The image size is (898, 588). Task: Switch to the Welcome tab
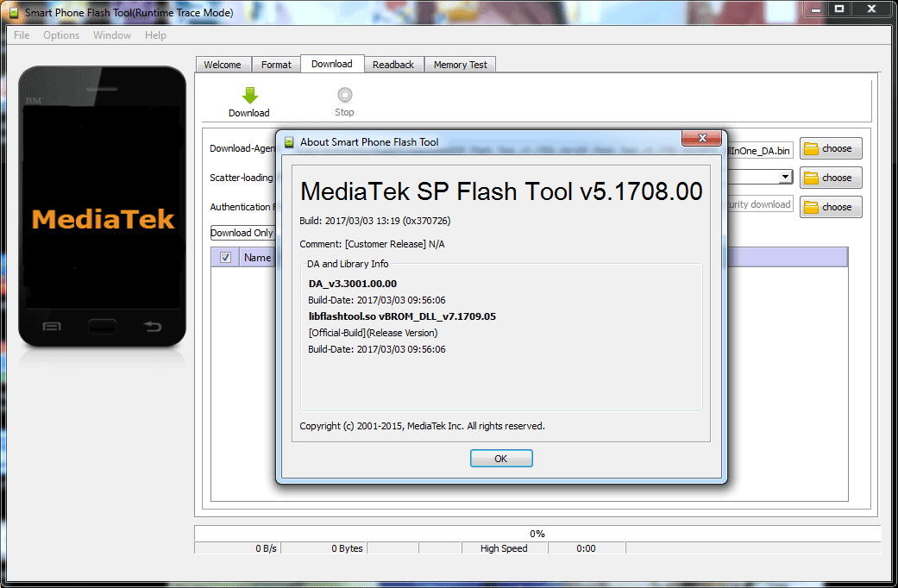pyautogui.click(x=223, y=65)
